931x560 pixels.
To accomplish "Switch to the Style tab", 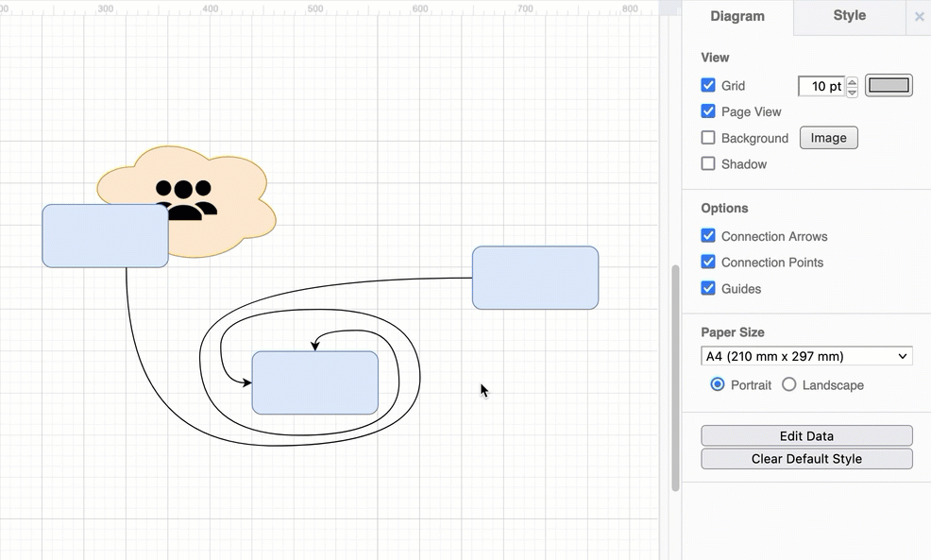I will (849, 16).
